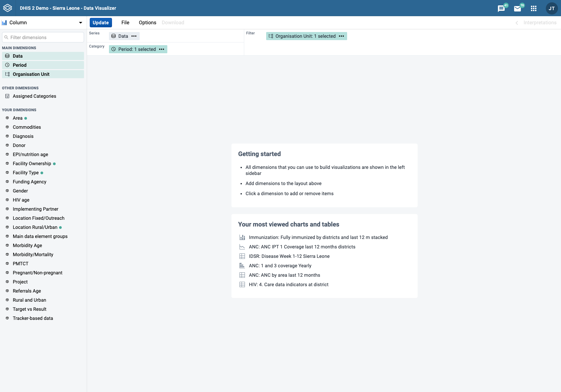561x392 pixels.
Task: Focus the Filter dimensions search field
Action: pos(43,37)
